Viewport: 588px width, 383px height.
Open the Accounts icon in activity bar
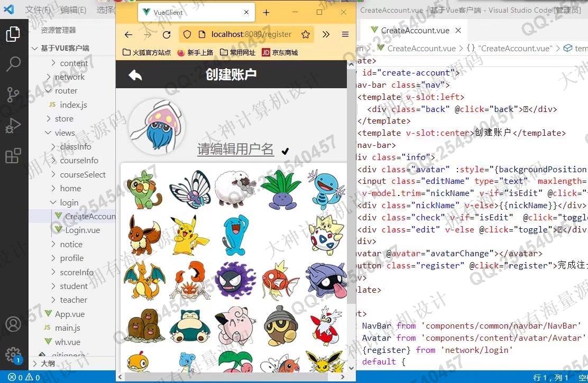13,324
